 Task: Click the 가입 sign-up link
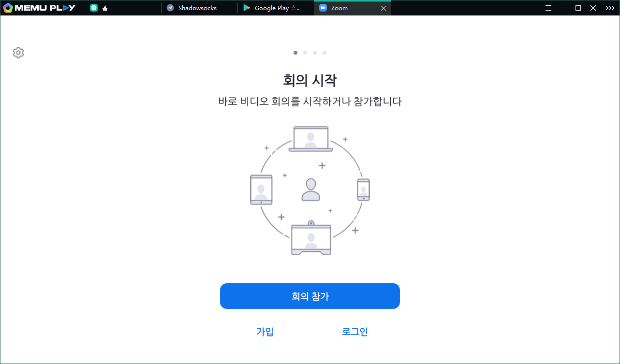tap(265, 332)
